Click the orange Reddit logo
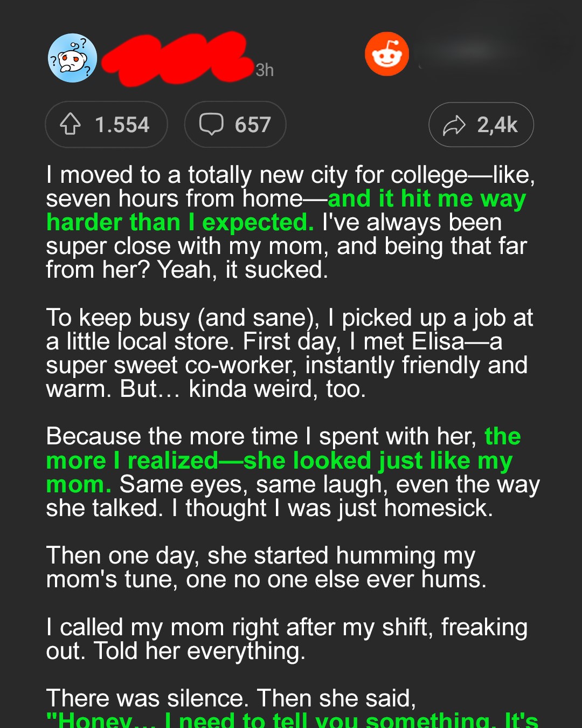This screenshot has width=582, height=728. [386, 54]
